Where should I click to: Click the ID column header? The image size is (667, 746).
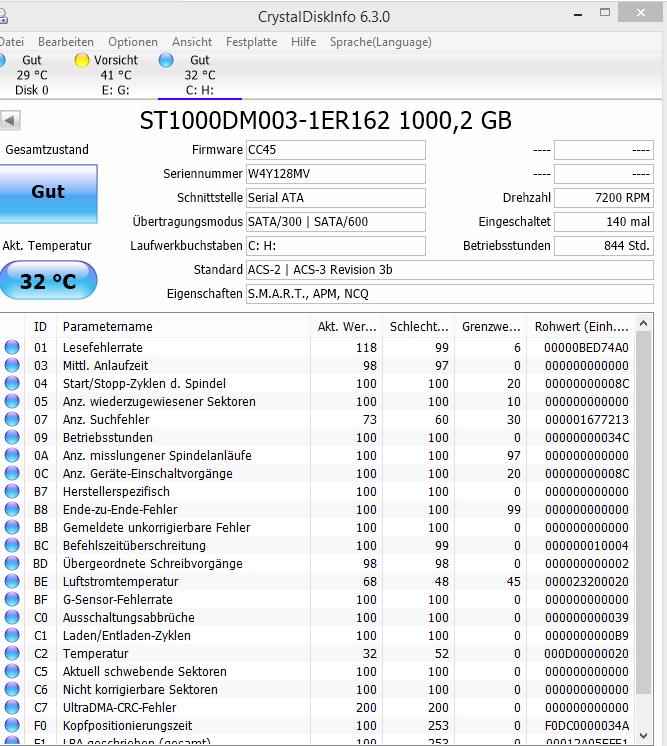click(40, 327)
